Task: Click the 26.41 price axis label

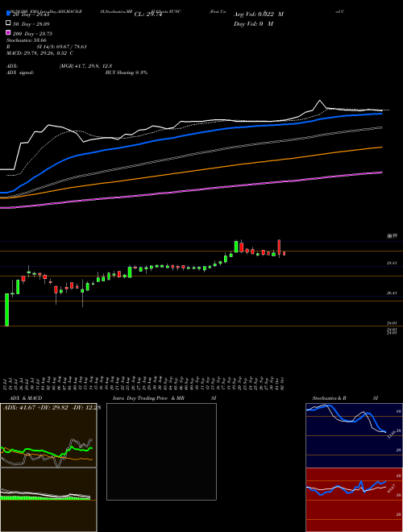Action: point(392,293)
